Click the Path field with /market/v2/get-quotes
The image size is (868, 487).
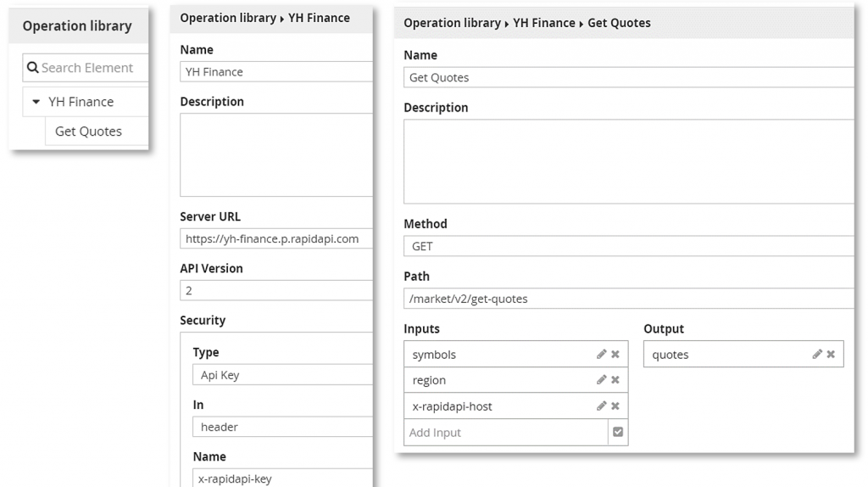click(x=627, y=299)
